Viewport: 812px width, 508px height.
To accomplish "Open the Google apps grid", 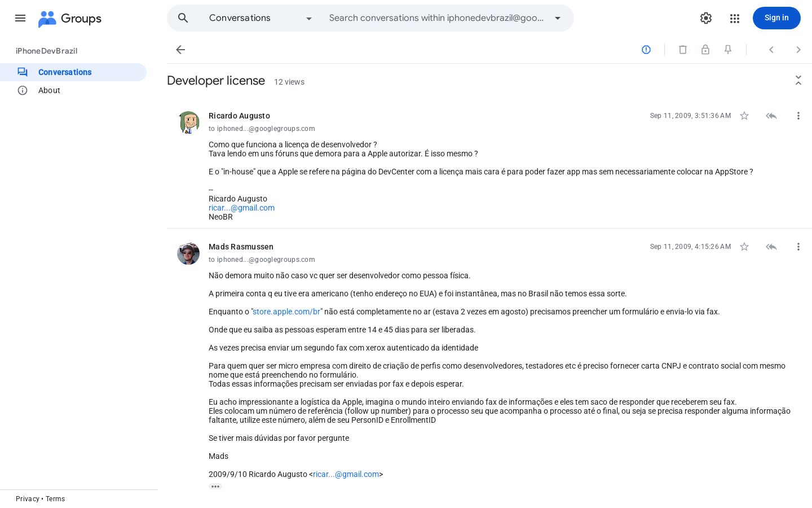I will click(734, 18).
